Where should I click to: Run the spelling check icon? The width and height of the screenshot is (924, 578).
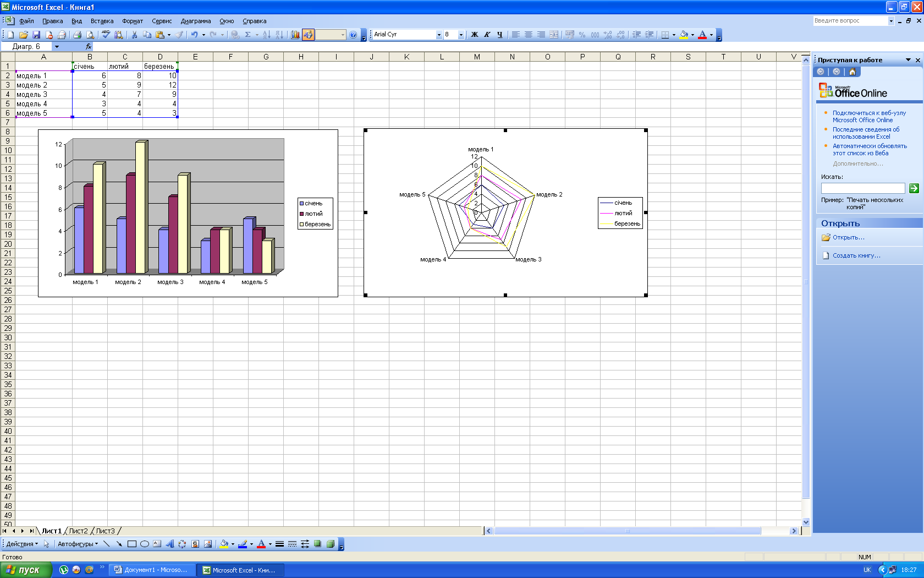coord(106,35)
